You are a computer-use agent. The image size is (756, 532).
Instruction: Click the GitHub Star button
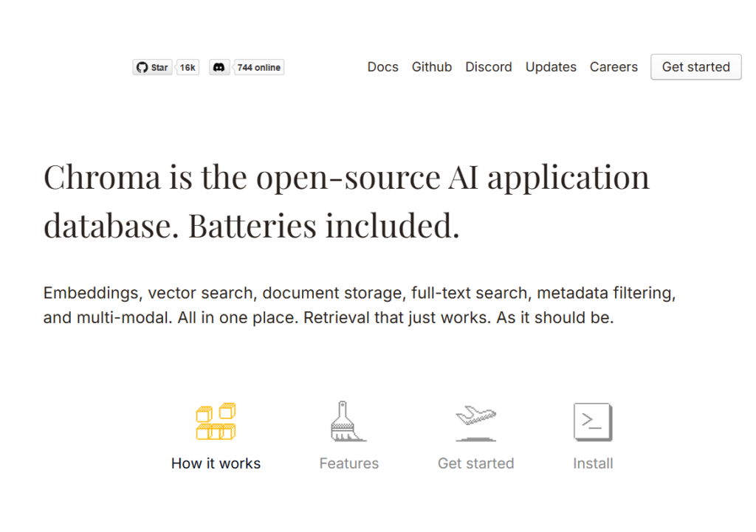click(x=152, y=67)
